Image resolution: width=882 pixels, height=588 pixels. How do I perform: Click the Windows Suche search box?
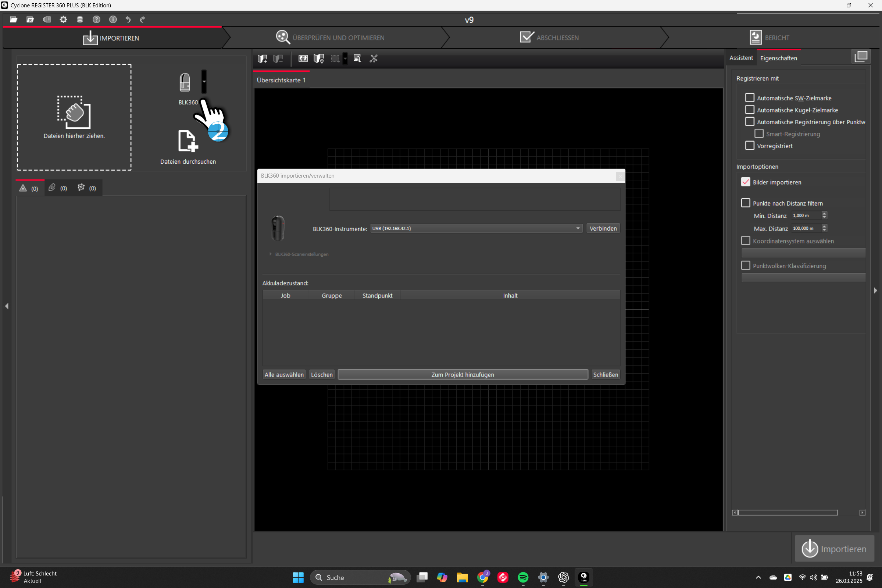click(360, 577)
